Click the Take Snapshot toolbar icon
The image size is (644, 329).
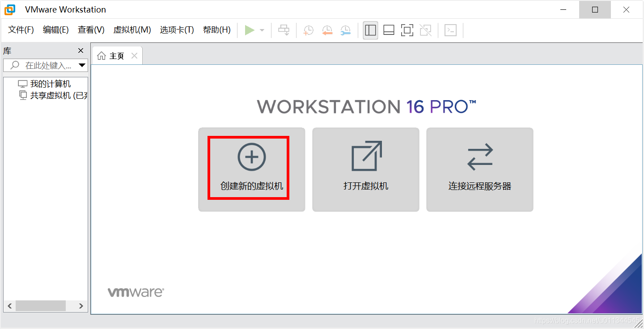(x=309, y=30)
